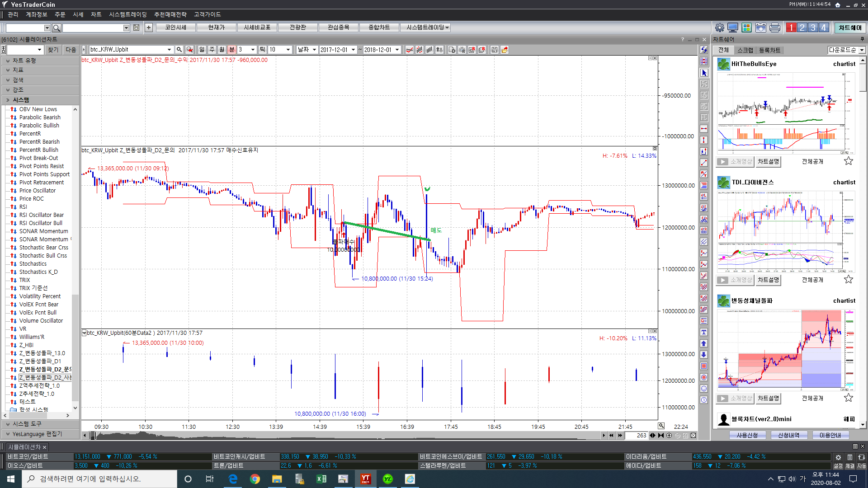This screenshot has height=488, width=868.
Task: Toggle the minute (분) period button
Action: pos(231,50)
